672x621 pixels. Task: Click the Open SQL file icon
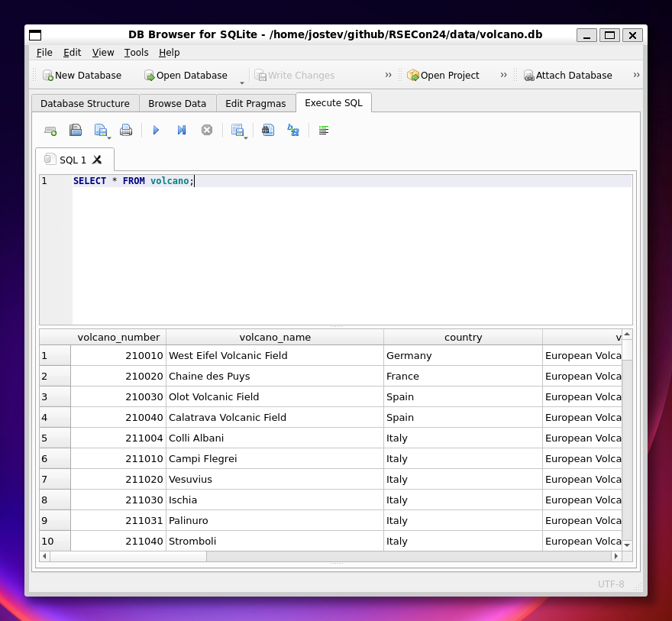tap(76, 131)
